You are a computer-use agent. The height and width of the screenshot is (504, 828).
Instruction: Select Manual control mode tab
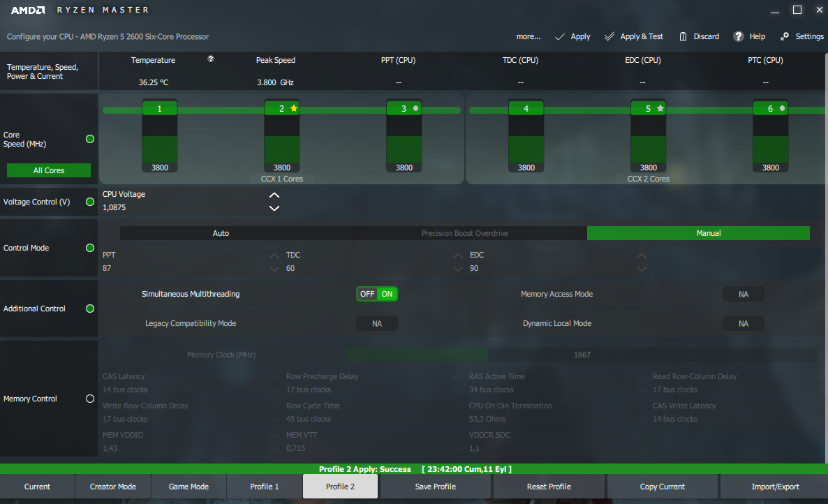[698, 233]
